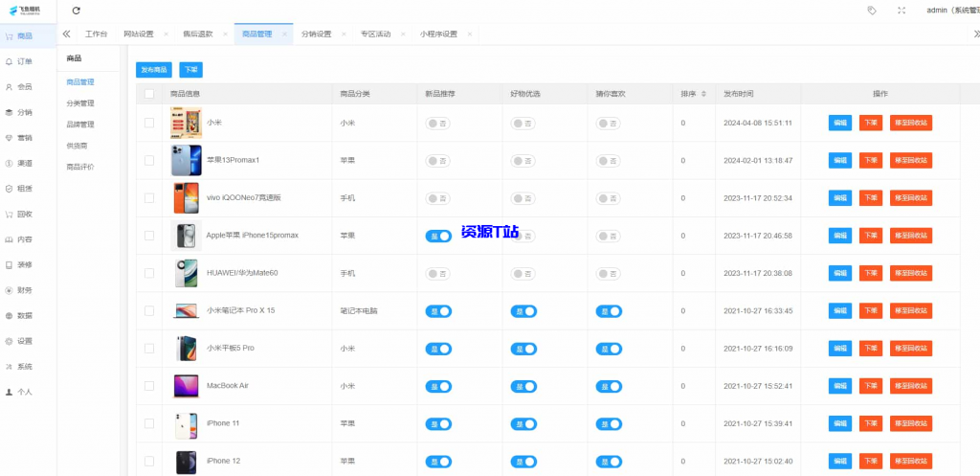Turn on 新品推荐 for vivo iQOONeo7竞速版
This screenshot has height=476, width=980.
click(437, 198)
